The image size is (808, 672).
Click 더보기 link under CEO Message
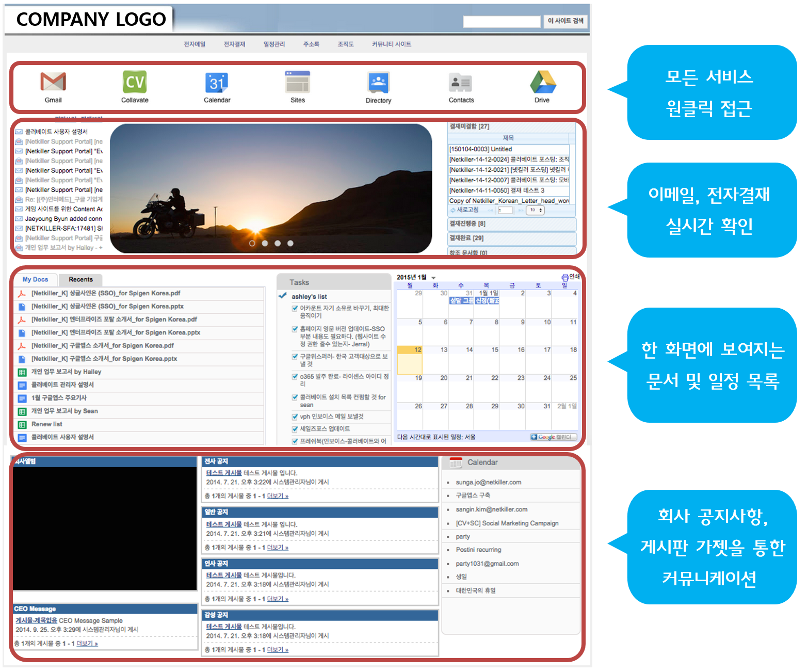point(87,644)
